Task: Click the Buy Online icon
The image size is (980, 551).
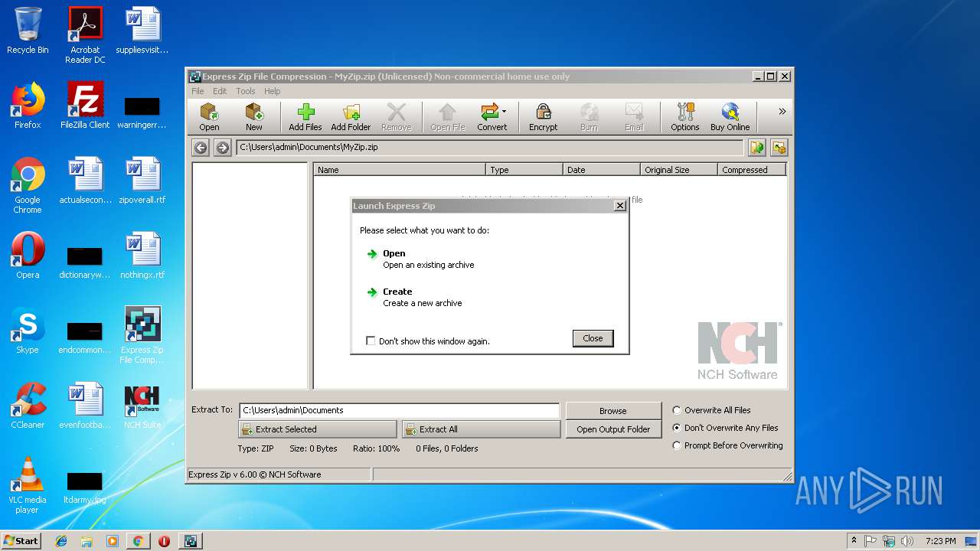Action: 730,117
